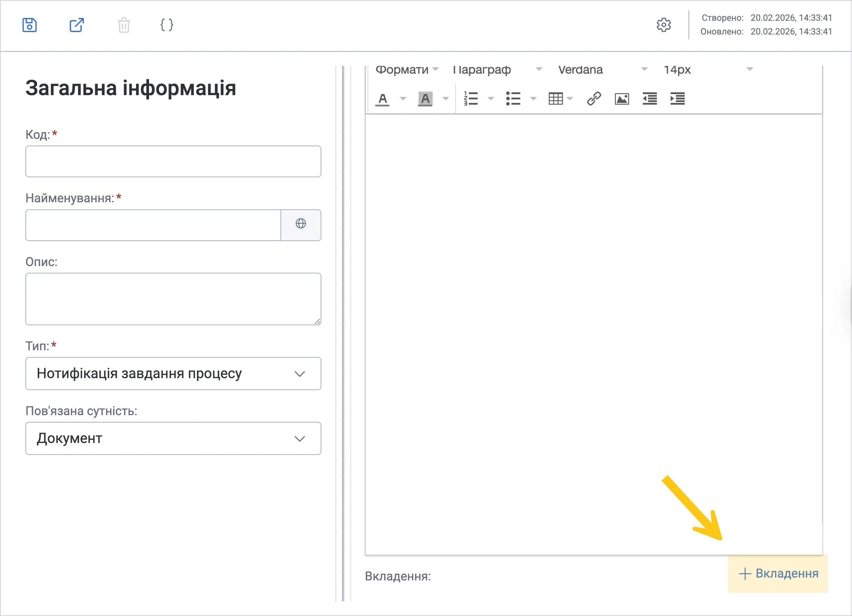Open the Формати dropdown menu
The width and height of the screenshot is (852, 616).
(407, 70)
